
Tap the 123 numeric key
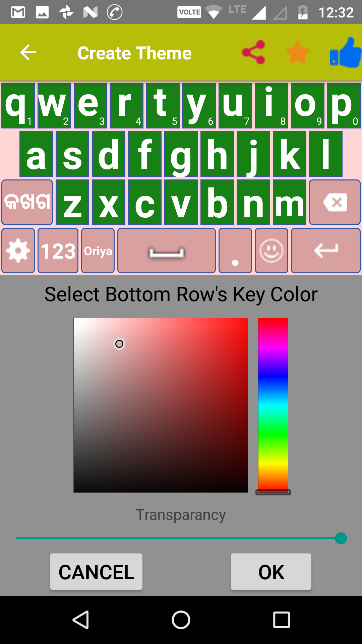click(58, 251)
